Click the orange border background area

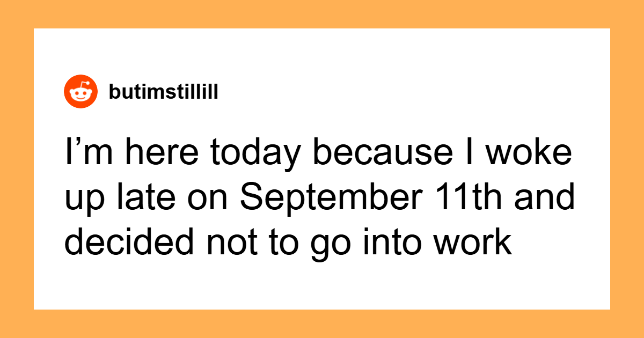(x=322, y=13)
